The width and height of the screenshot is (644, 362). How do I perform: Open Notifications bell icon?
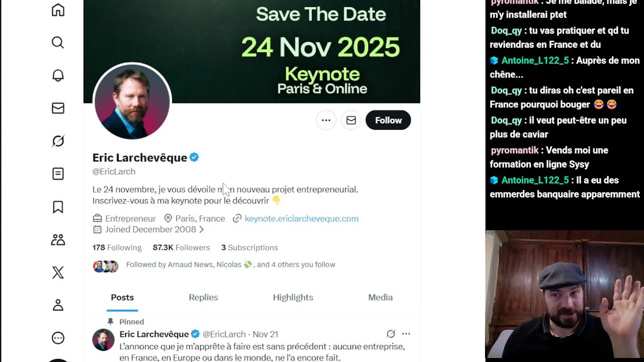(58, 75)
